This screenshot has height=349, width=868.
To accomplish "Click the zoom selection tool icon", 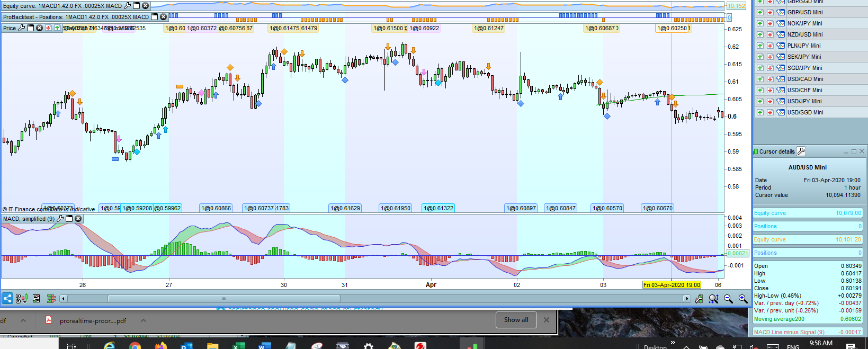I will coord(713,299).
